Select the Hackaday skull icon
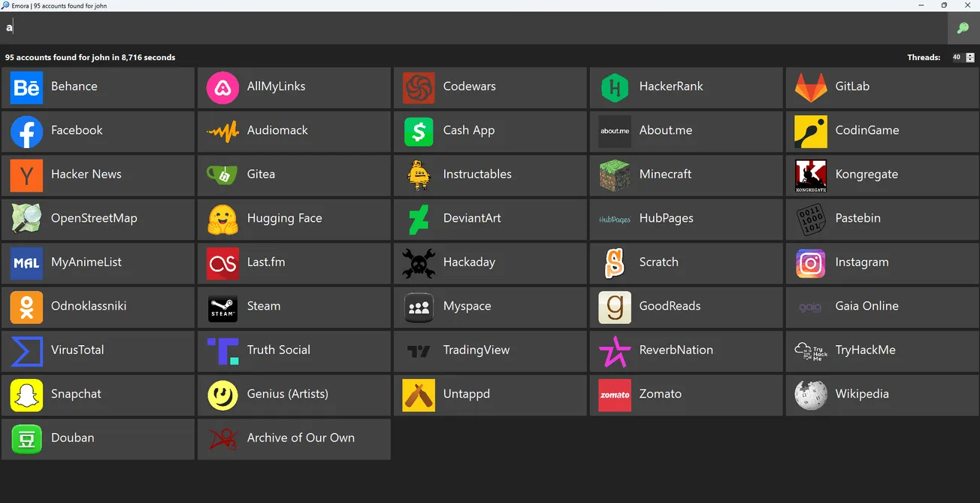Image resolution: width=980 pixels, height=503 pixels. tap(418, 263)
